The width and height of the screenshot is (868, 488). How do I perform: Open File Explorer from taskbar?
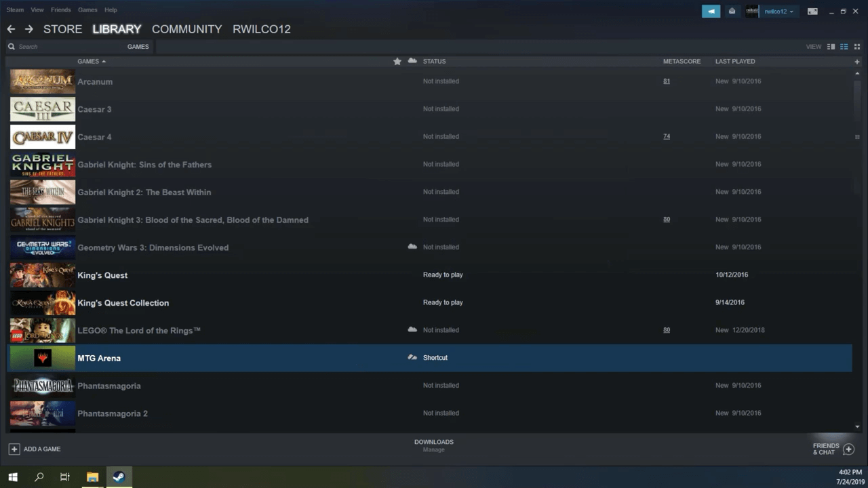92,477
